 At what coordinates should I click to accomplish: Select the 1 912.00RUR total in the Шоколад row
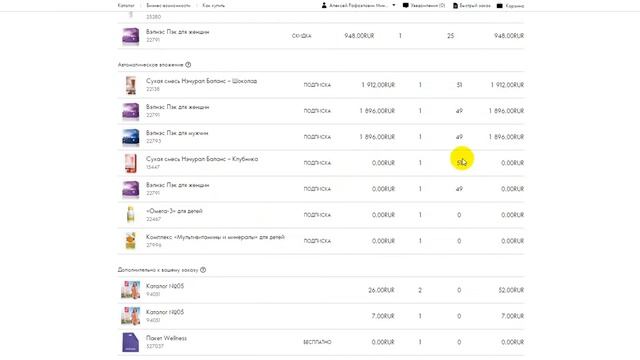[507, 85]
